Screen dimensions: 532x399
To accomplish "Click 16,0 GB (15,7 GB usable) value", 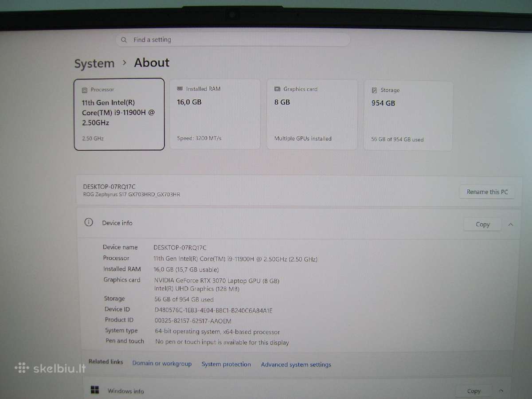I will tap(186, 270).
